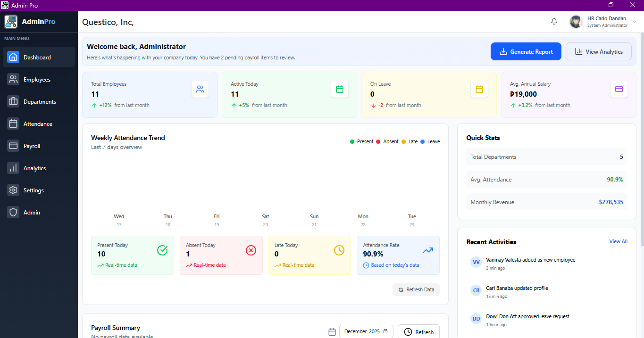Click the Payroll card icon in sidebar
The image size is (644, 338).
pyautogui.click(x=13, y=146)
